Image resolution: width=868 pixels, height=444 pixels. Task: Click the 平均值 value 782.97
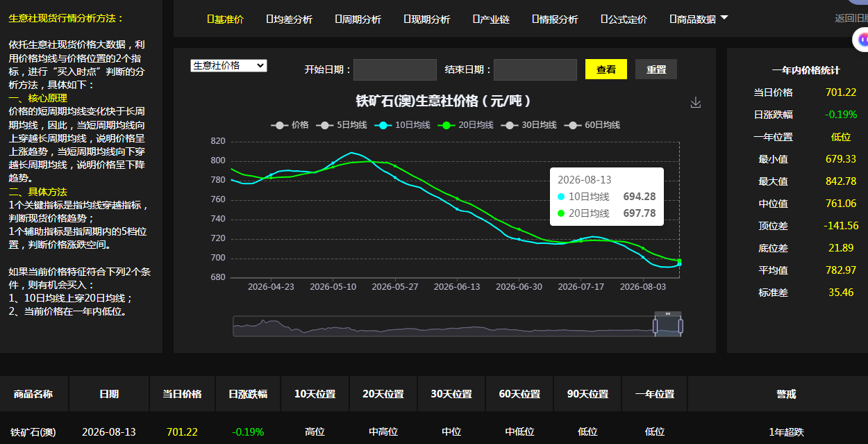point(841,270)
